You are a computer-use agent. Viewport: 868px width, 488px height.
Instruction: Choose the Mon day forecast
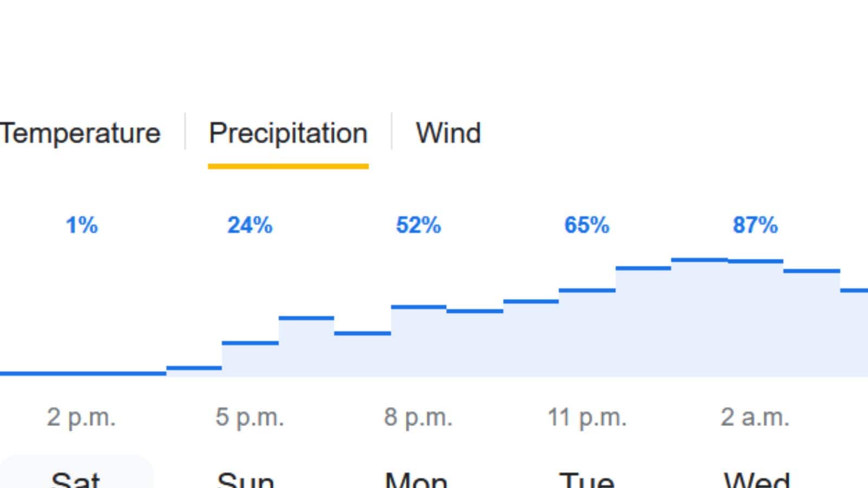[x=416, y=478]
